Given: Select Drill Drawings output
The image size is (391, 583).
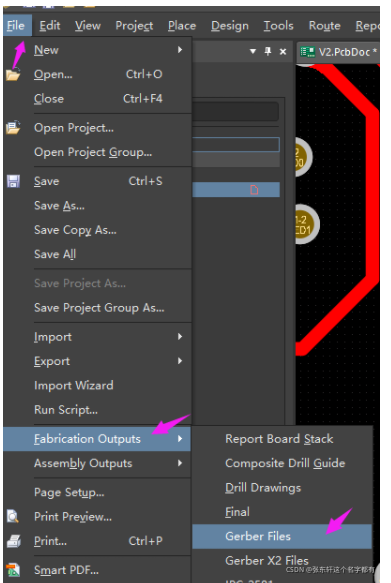Looking at the screenshot, I should (282, 488).
